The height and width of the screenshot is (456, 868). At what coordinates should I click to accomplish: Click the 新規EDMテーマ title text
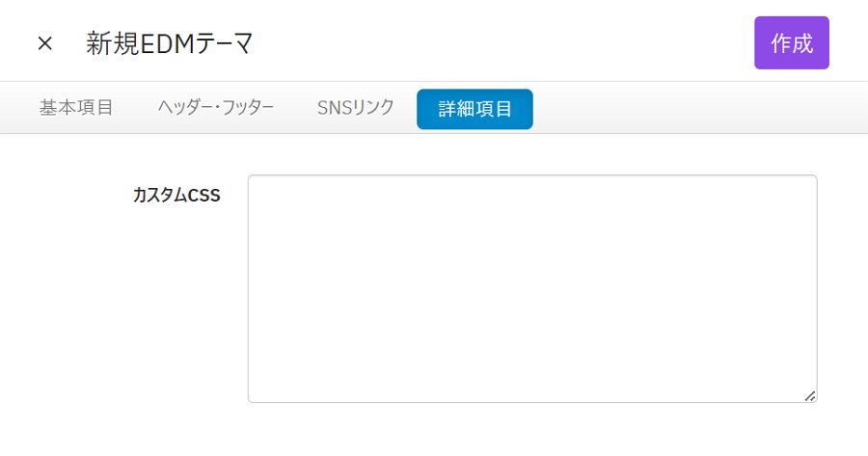pyautogui.click(x=170, y=43)
